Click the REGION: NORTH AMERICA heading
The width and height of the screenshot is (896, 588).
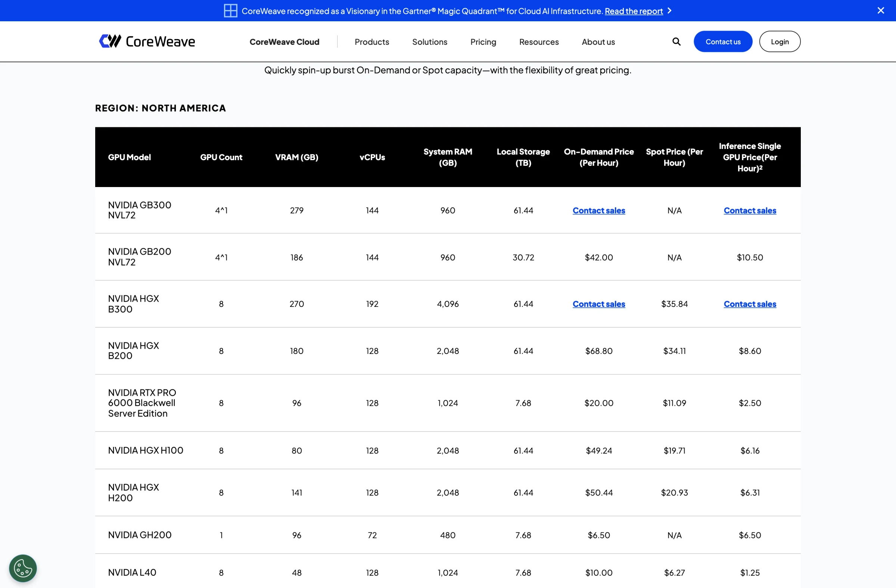[x=161, y=108]
